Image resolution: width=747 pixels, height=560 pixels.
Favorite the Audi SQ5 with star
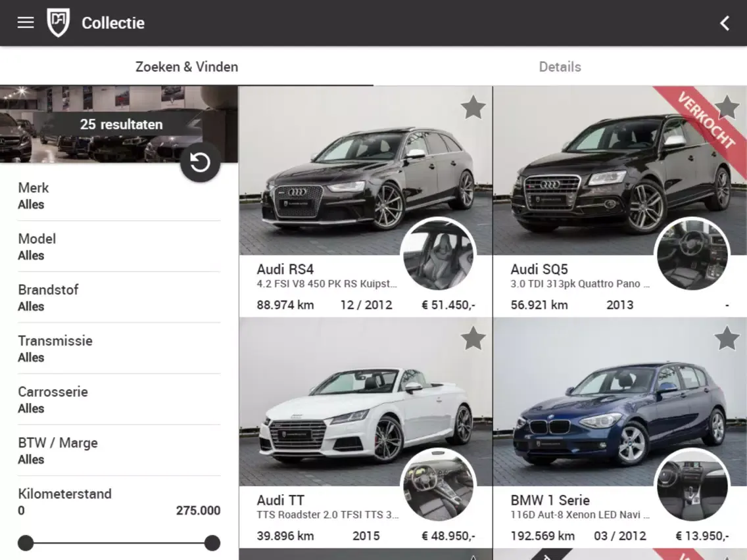tap(727, 107)
